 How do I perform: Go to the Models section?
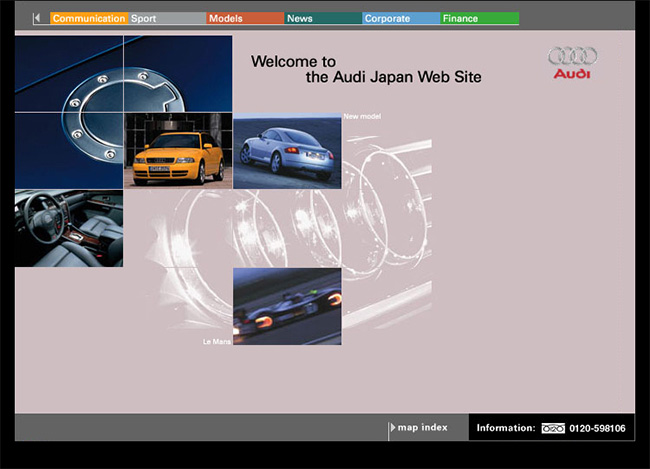coord(245,18)
